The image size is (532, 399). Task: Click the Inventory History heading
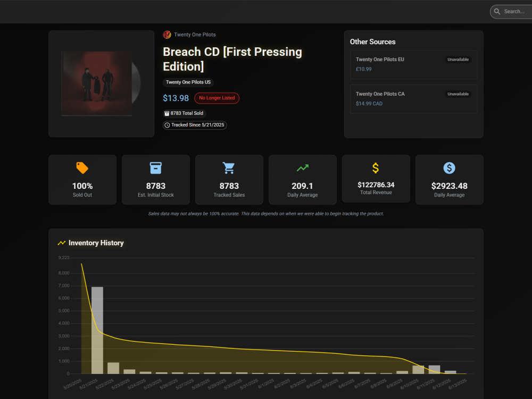tap(96, 243)
